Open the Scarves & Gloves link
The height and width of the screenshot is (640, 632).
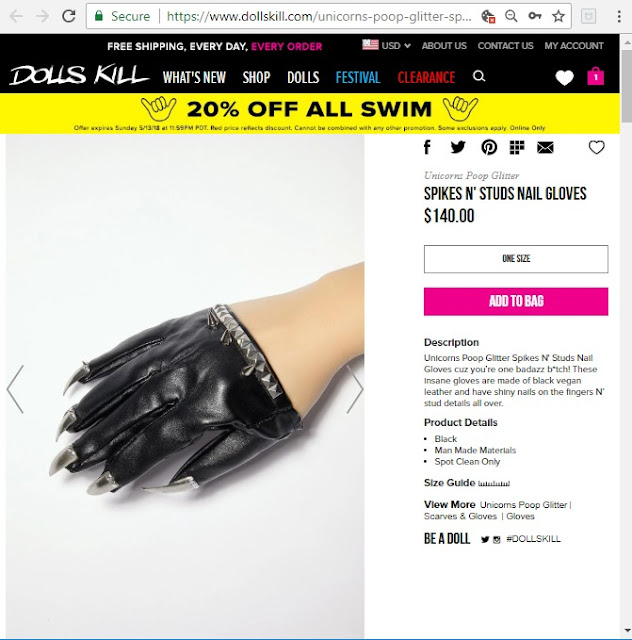pyautogui.click(x=460, y=516)
